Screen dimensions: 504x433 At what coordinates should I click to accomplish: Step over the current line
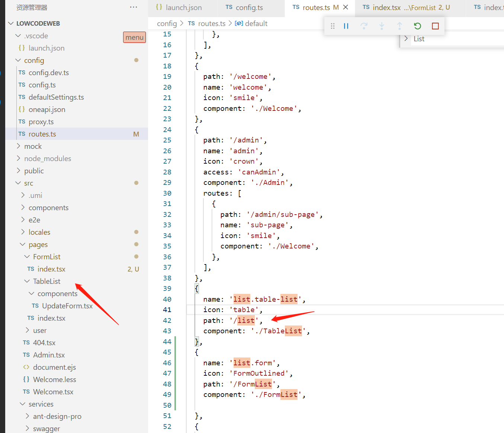[x=364, y=26]
